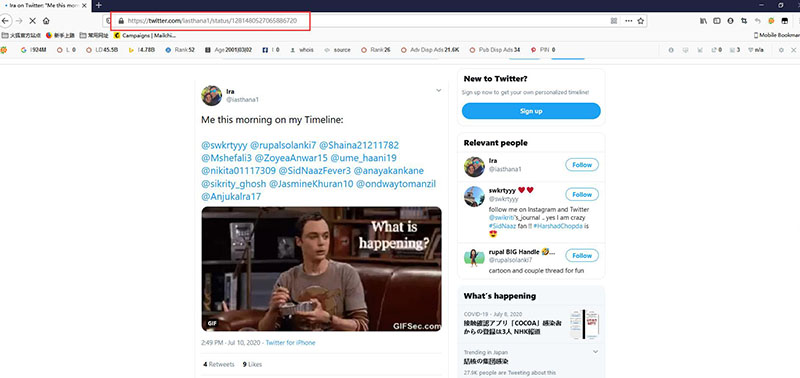
Task: Open the Firefox Library icon
Action: click(703, 21)
